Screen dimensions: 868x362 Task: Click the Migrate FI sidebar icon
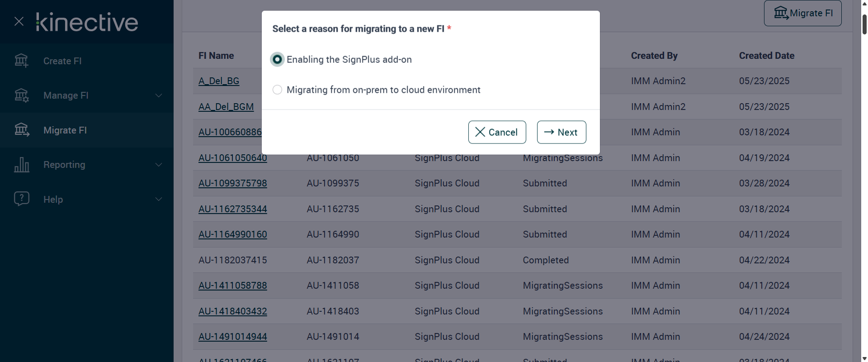(x=21, y=130)
